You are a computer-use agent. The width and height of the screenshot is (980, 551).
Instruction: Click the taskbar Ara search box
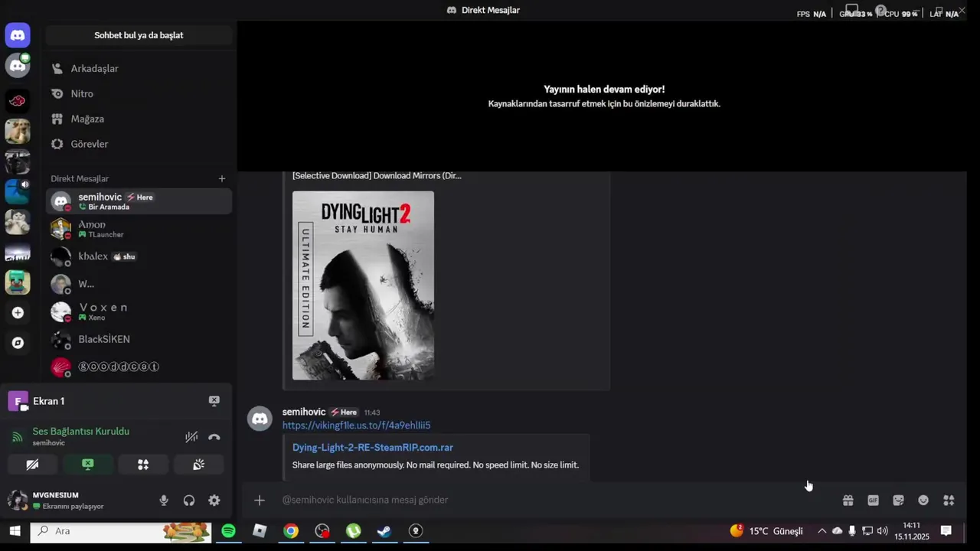pos(121,531)
